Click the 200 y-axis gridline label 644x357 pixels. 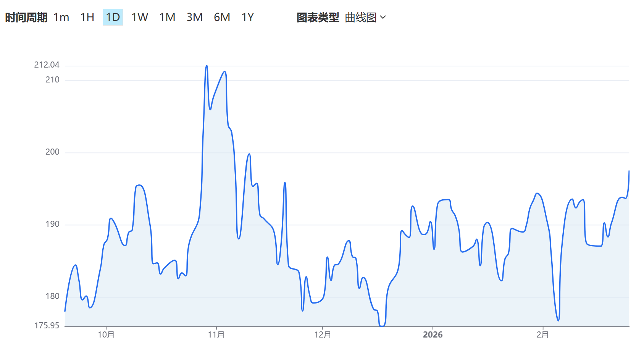click(52, 152)
